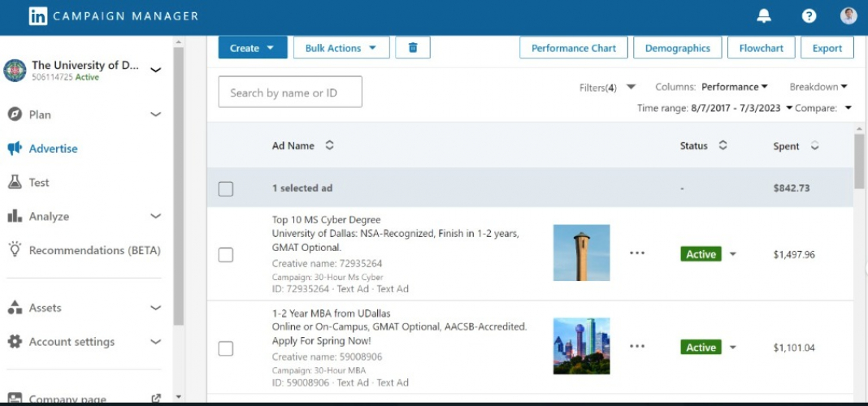Open the user profile avatar
Screen dimensions: 868x406
click(848, 16)
